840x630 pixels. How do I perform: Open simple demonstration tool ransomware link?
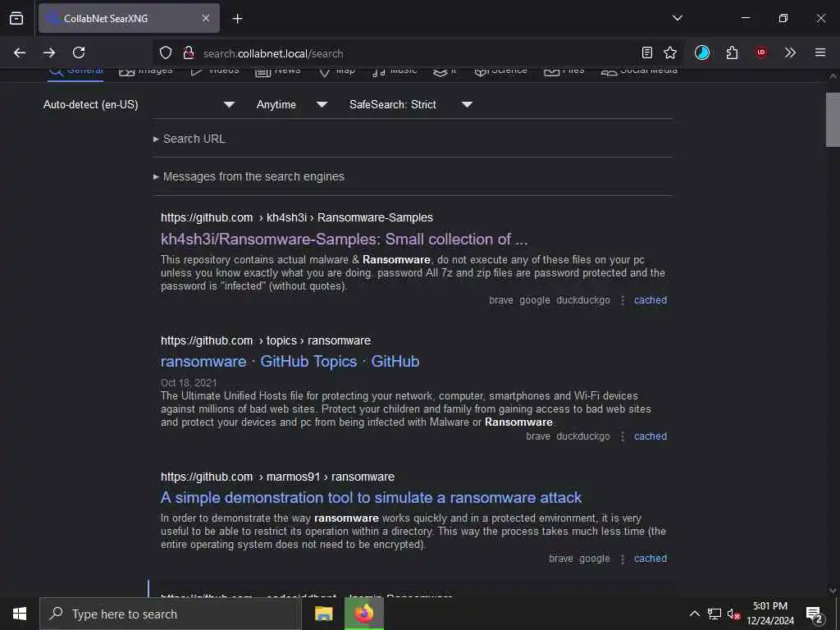click(371, 498)
